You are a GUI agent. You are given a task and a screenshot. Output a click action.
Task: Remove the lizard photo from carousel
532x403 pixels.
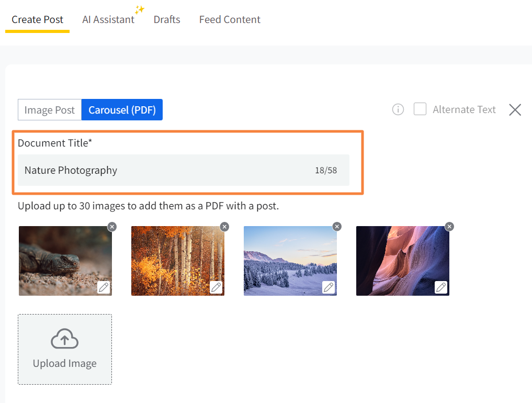[x=112, y=227]
